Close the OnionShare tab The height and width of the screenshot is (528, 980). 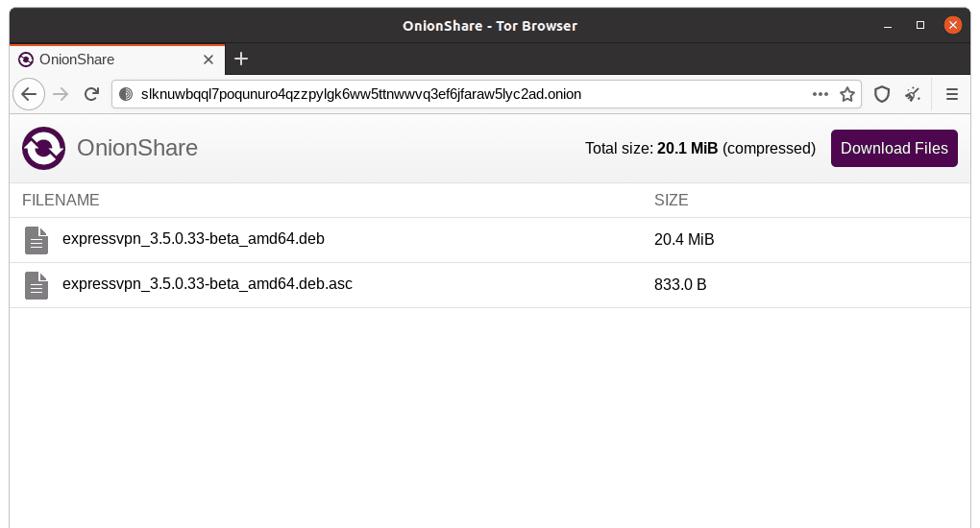208,60
